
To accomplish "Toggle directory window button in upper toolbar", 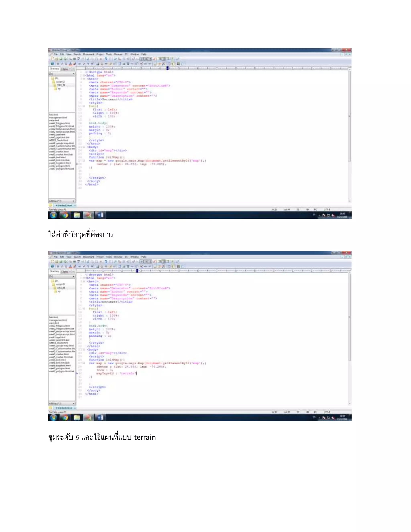I will pos(164,59).
